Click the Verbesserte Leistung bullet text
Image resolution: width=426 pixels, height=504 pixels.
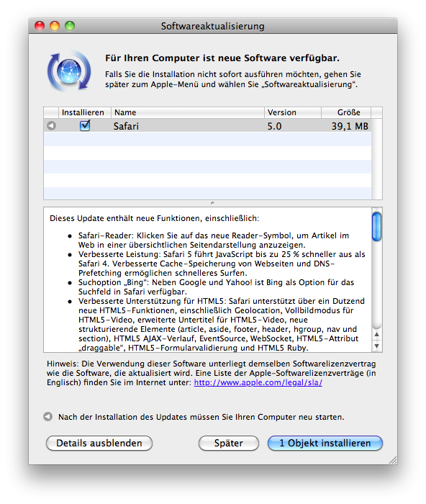222,264
